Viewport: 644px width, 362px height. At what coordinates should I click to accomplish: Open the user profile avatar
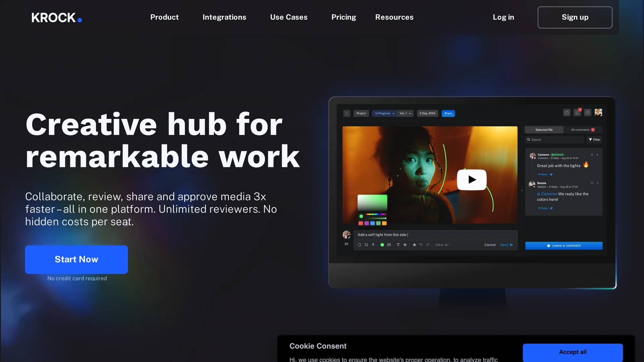598,113
